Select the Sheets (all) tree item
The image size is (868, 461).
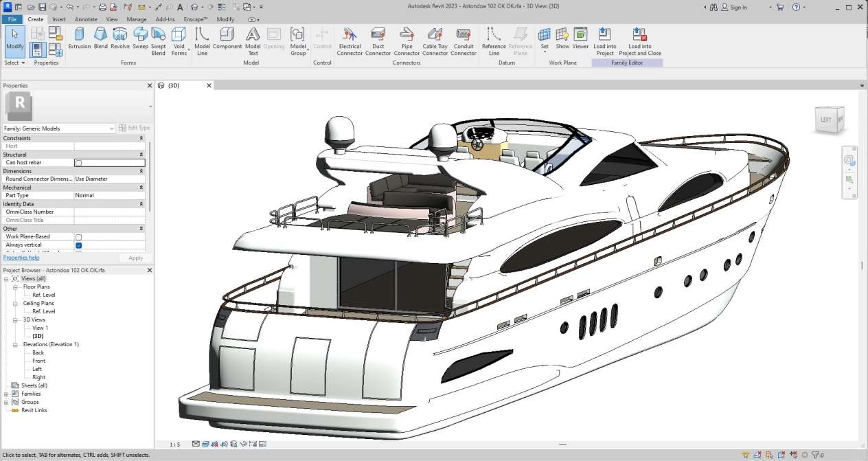[34, 385]
